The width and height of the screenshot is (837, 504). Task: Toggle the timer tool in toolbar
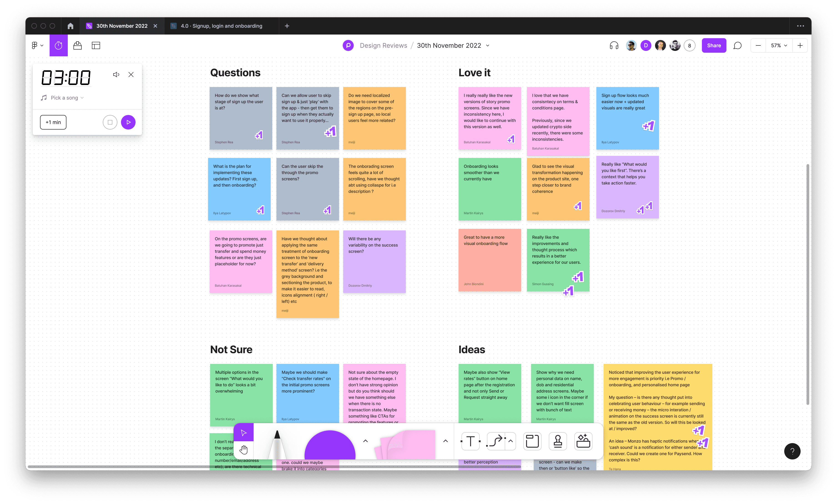coord(58,45)
